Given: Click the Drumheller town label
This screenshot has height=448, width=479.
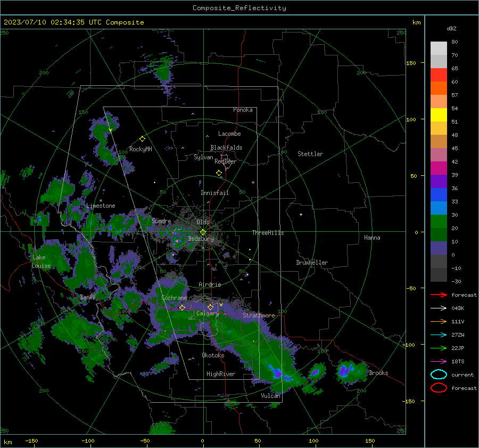Looking at the screenshot, I should pyautogui.click(x=312, y=263).
